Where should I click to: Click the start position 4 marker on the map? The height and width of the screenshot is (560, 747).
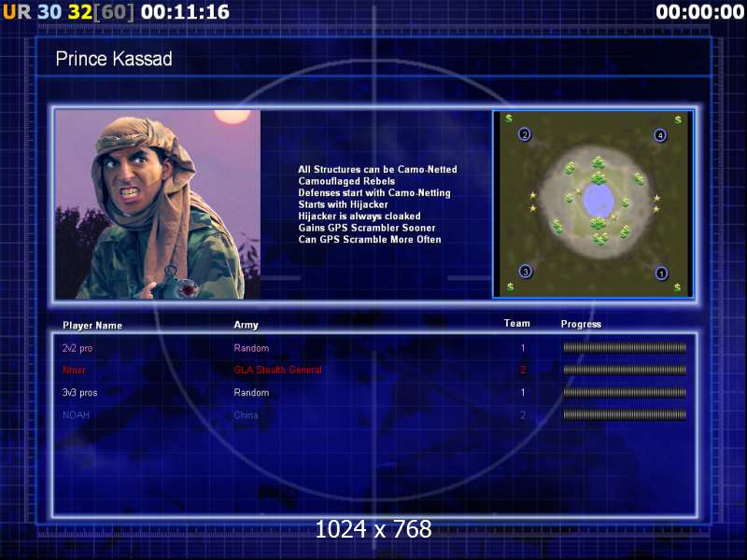(660, 135)
